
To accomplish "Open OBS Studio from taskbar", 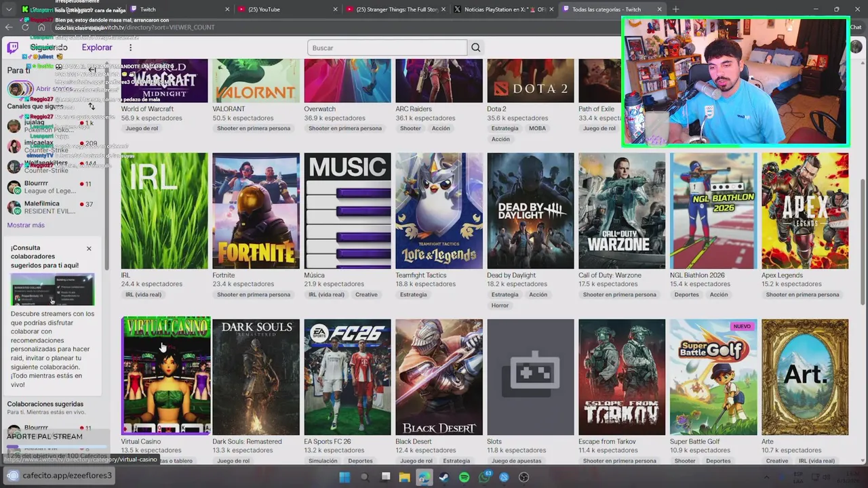I will click(524, 477).
